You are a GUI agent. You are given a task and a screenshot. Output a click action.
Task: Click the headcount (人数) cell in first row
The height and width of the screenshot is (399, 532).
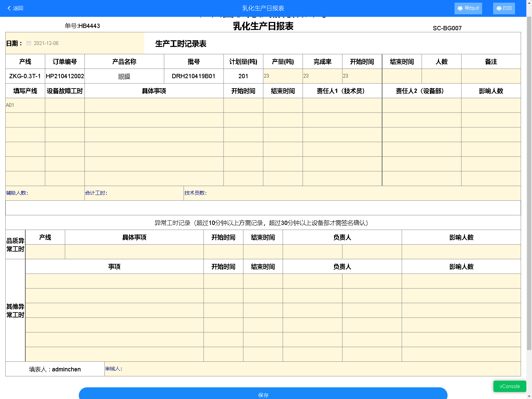pos(442,76)
